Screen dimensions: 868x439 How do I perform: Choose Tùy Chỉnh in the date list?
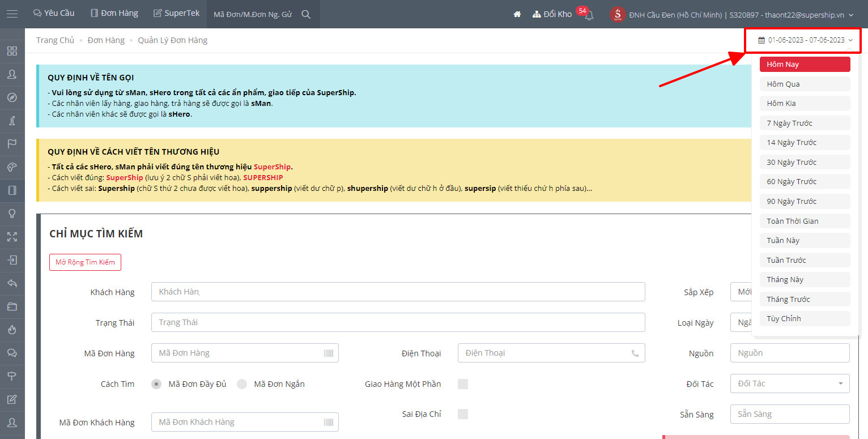(x=805, y=318)
